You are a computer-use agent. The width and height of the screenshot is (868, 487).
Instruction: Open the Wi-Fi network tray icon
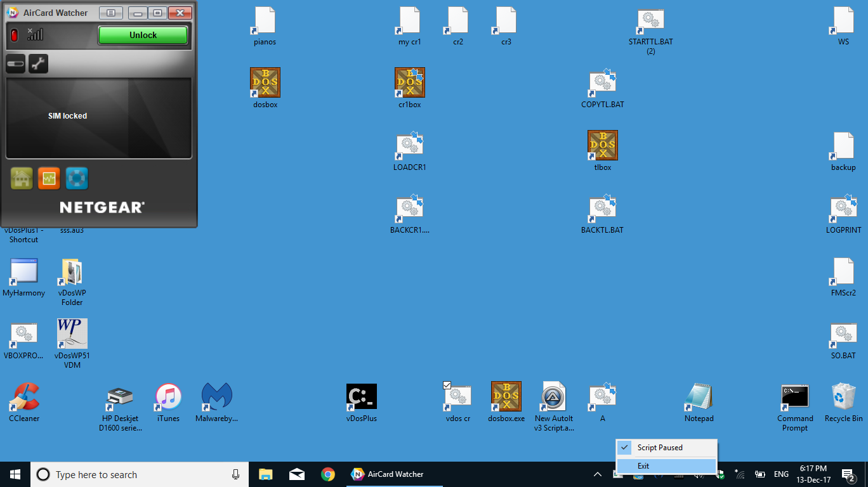pyautogui.click(x=740, y=474)
